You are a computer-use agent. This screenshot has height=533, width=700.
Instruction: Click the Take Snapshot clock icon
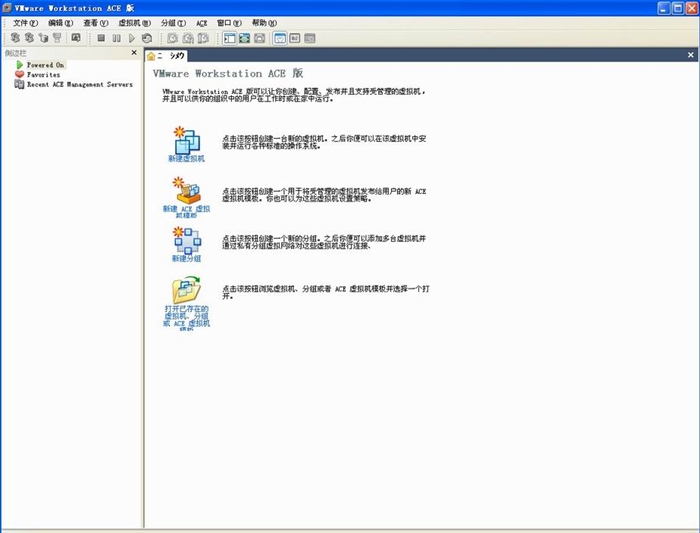(x=172, y=38)
